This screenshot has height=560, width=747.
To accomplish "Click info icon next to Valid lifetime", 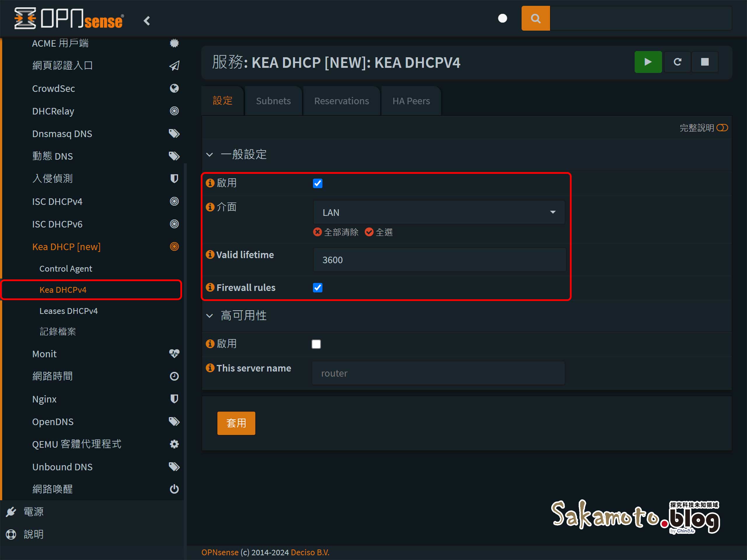I will [210, 254].
